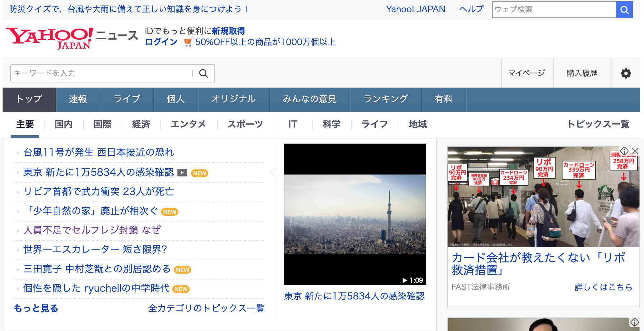Image resolution: width=644 pixels, height=331 pixels.
Task: Click the キーワードを入力 search field
Action: click(101, 73)
